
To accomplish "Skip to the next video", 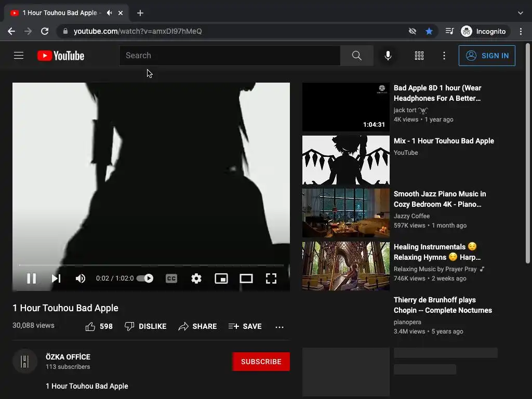I will [x=56, y=278].
